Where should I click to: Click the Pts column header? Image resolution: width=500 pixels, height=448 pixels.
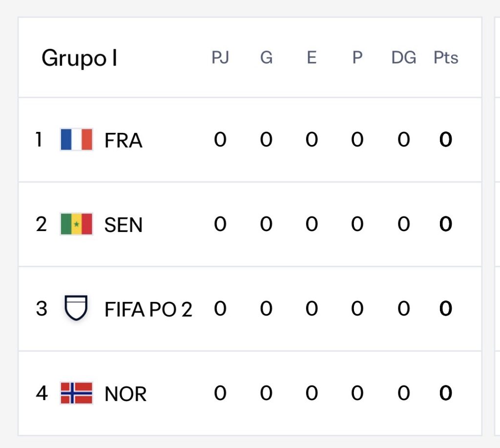(x=446, y=58)
